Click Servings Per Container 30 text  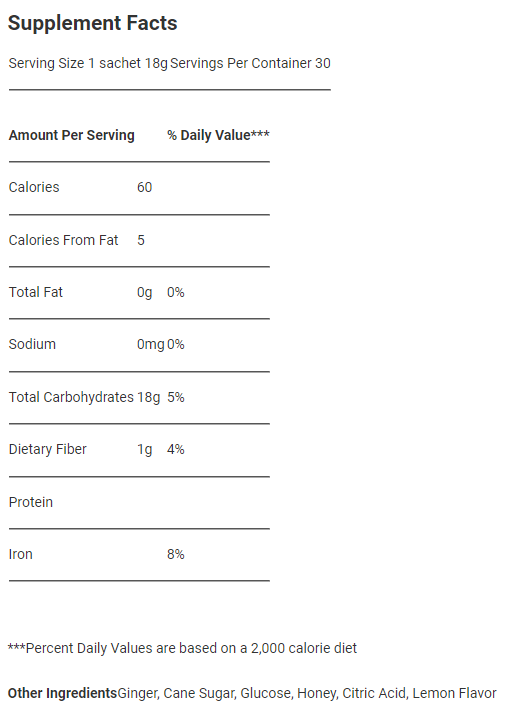250,63
